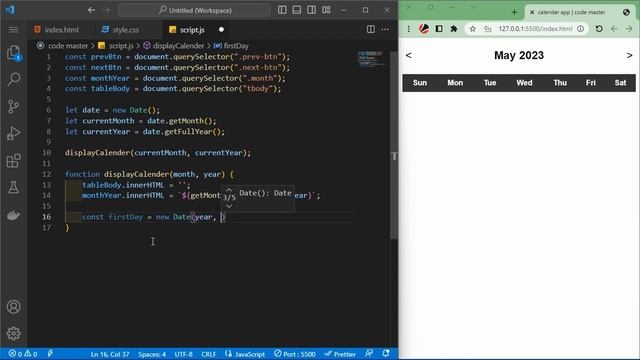Click the lightning icon in status bar
The height and width of the screenshot is (360, 640).
tap(50, 353)
